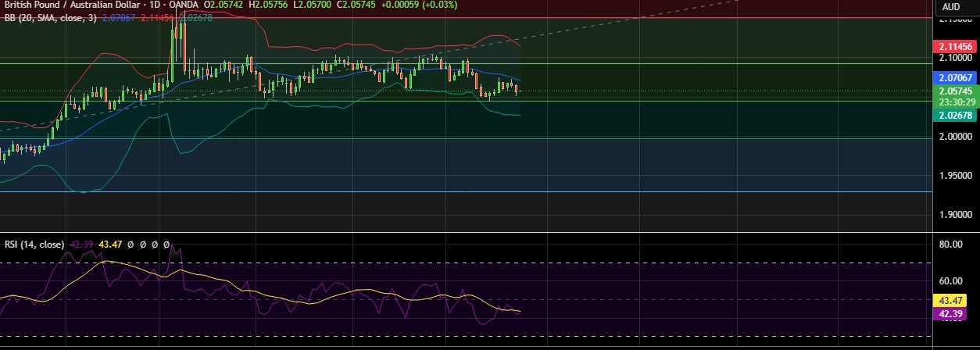Select the RSI (14, close) indicator legend
Screen dimensions: 980x350
coord(34,245)
